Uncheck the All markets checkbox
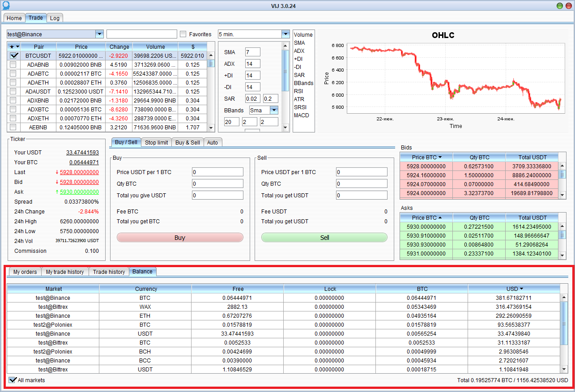This screenshot has width=575, height=392. point(13,380)
